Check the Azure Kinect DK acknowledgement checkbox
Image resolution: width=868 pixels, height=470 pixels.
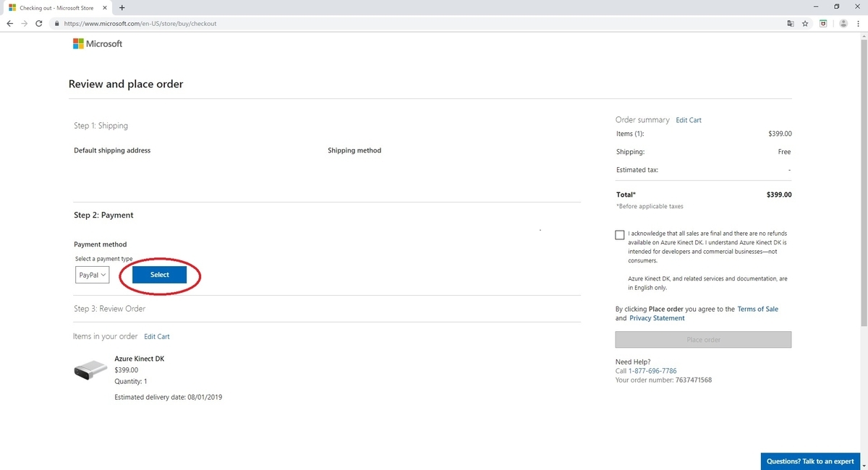click(620, 235)
